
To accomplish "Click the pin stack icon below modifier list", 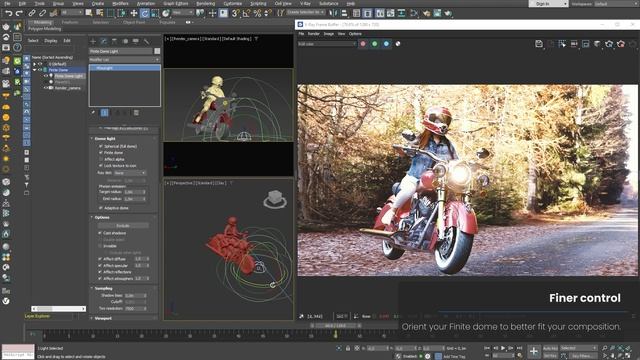I will click(x=93, y=112).
